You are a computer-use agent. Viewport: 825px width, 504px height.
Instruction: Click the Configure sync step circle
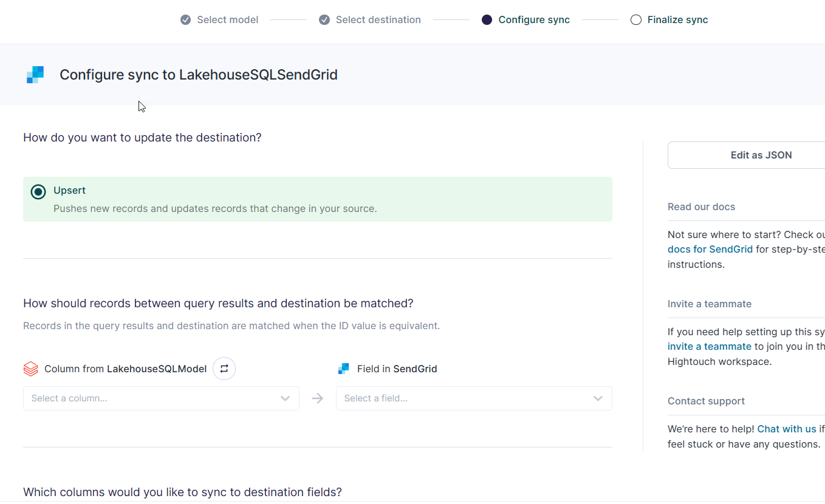tap(487, 20)
